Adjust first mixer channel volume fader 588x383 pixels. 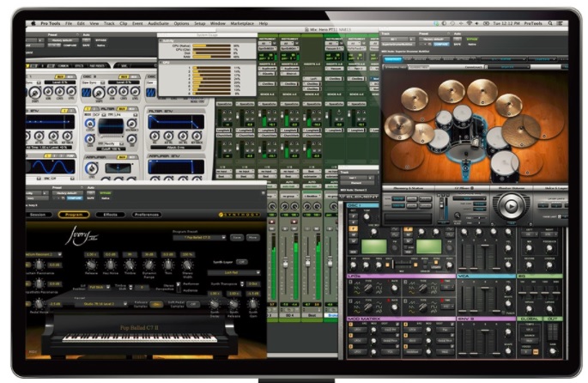pyautogui.click(x=285, y=264)
